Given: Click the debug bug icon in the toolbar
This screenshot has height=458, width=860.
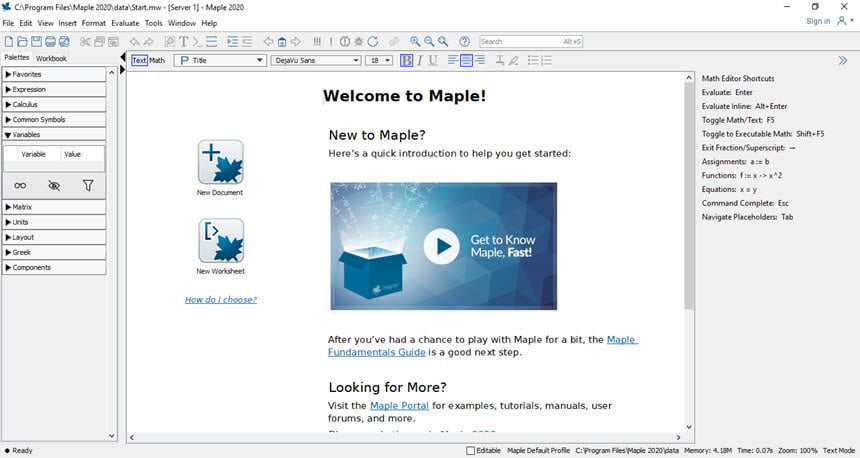Looking at the screenshot, I should (x=359, y=42).
